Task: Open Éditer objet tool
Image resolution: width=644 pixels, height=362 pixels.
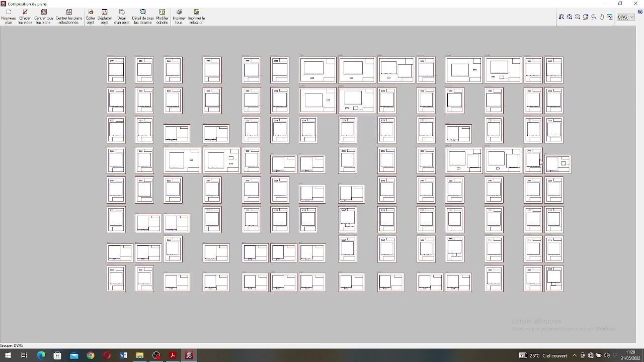Action: point(91,17)
